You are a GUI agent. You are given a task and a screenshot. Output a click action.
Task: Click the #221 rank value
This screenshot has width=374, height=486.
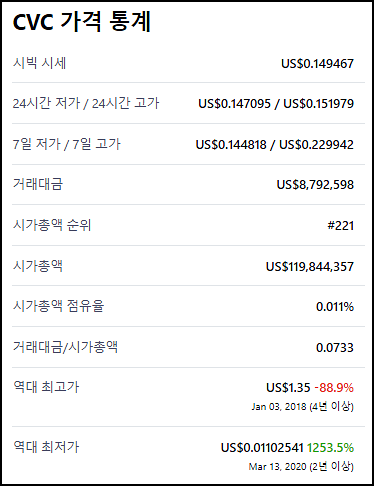point(340,226)
